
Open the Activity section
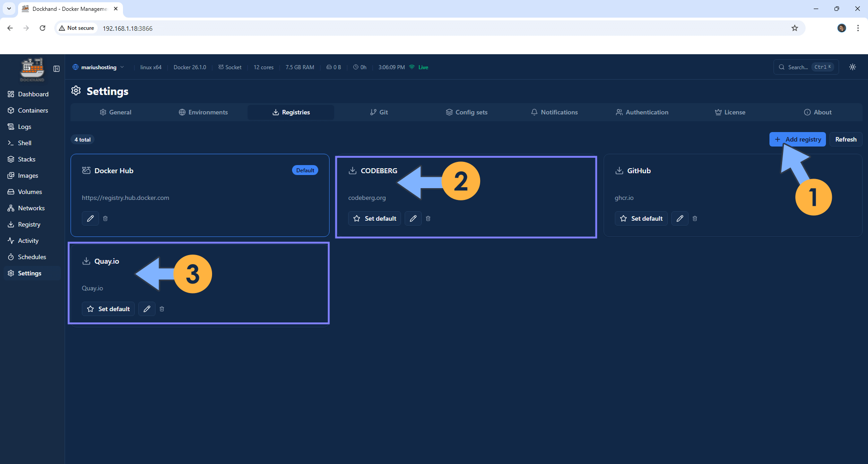click(28, 240)
